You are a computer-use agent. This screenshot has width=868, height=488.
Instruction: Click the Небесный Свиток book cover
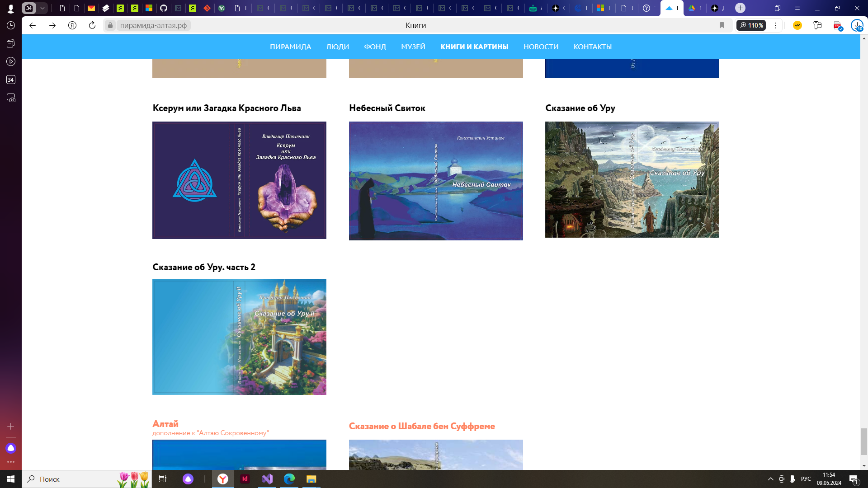(435, 181)
